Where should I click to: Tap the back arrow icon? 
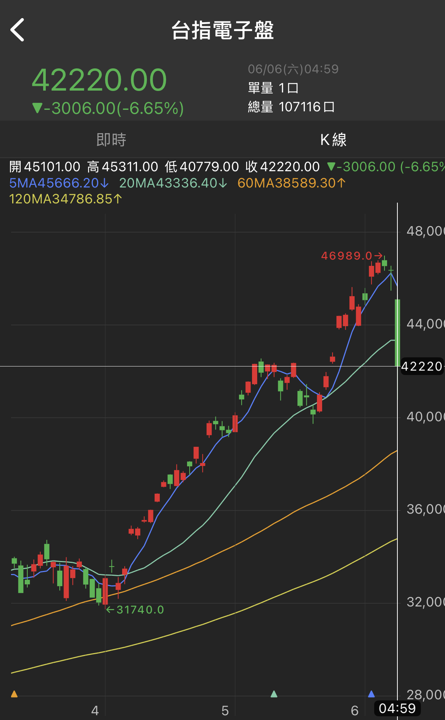pos(17,30)
